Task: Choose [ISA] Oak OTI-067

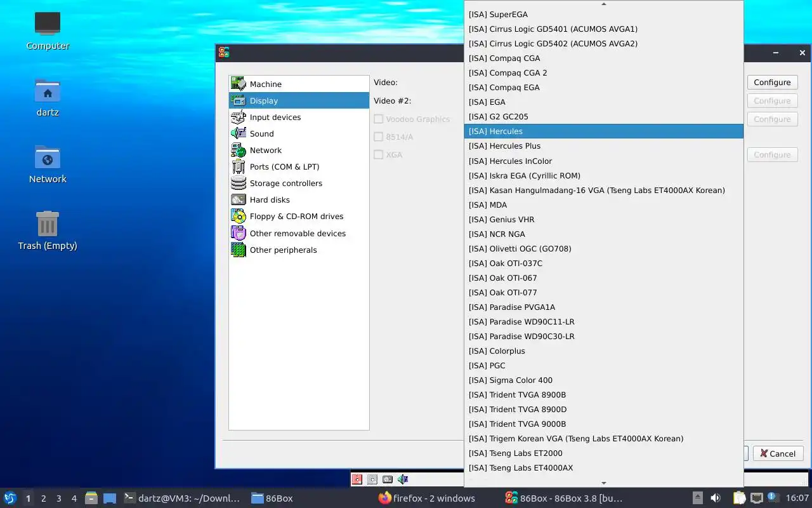Action: click(604, 277)
